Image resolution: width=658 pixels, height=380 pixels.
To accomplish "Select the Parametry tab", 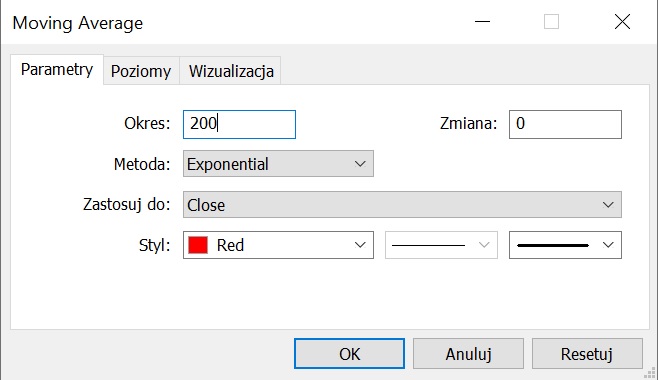I will click(x=57, y=69).
